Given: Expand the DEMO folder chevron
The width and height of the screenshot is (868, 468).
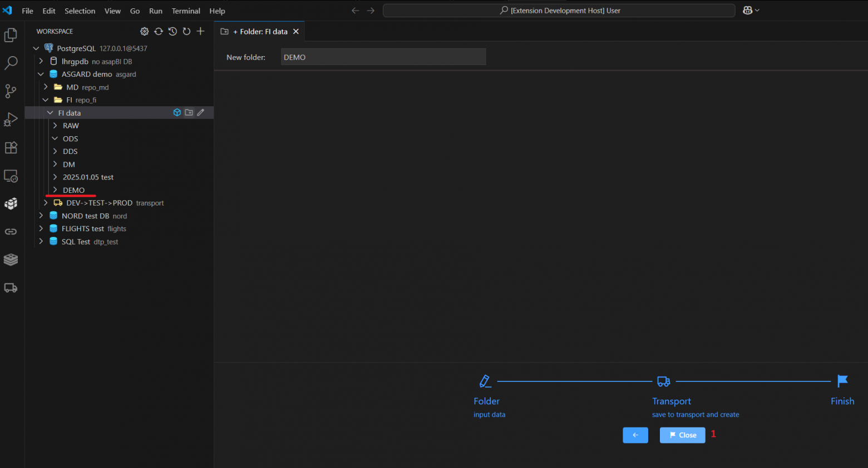Looking at the screenshot, I should (55, 190).
